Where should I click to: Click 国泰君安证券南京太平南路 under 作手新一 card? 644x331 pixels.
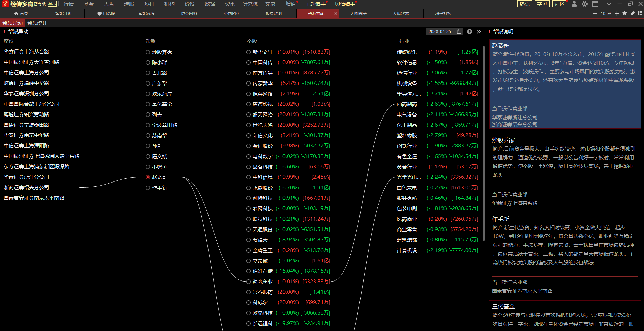click(x=522, y=291)
